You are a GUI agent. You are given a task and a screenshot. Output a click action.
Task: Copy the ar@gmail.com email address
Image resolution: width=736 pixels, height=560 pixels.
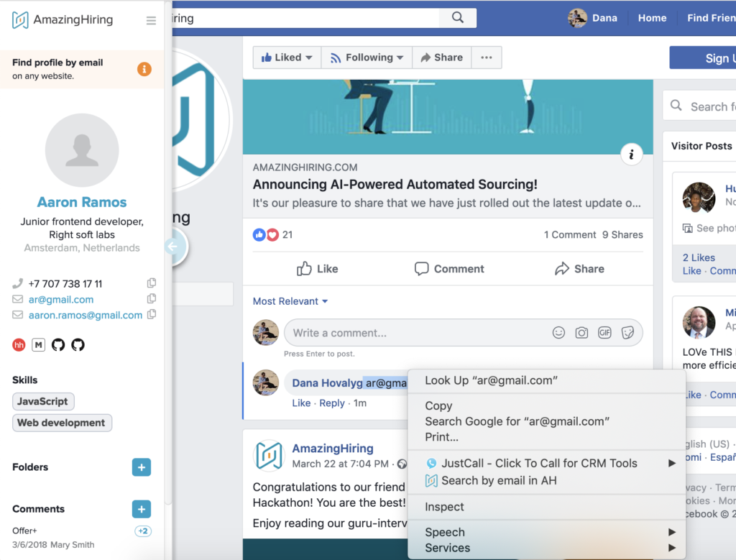click(x=151, y=298)
